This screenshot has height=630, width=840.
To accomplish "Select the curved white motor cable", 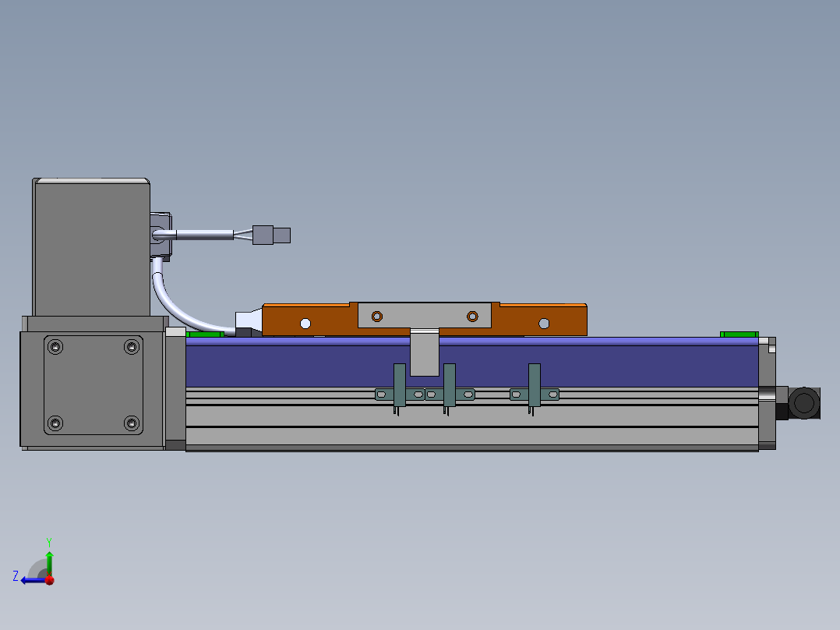I will coord(180,306).
